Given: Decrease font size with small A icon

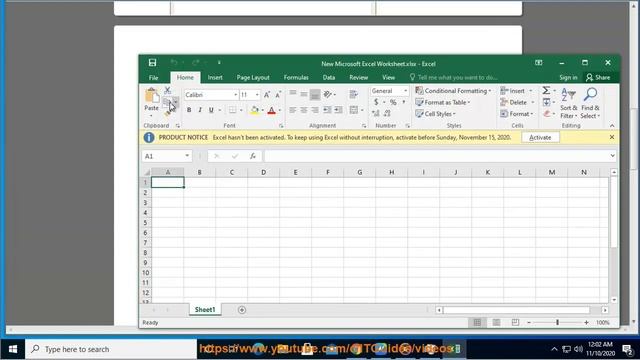Looking at the screenshot, I should point(278,95).
